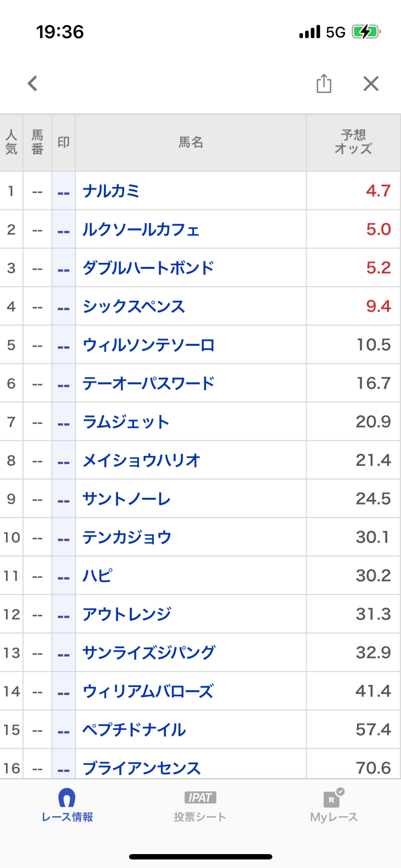View ウィルソンテソーロ horse info

148,345
